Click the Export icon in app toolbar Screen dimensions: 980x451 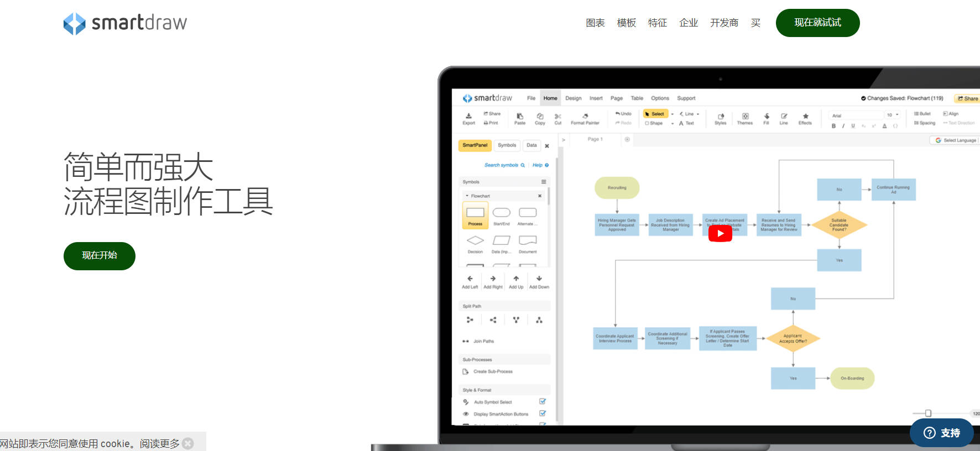pos(468,119)
